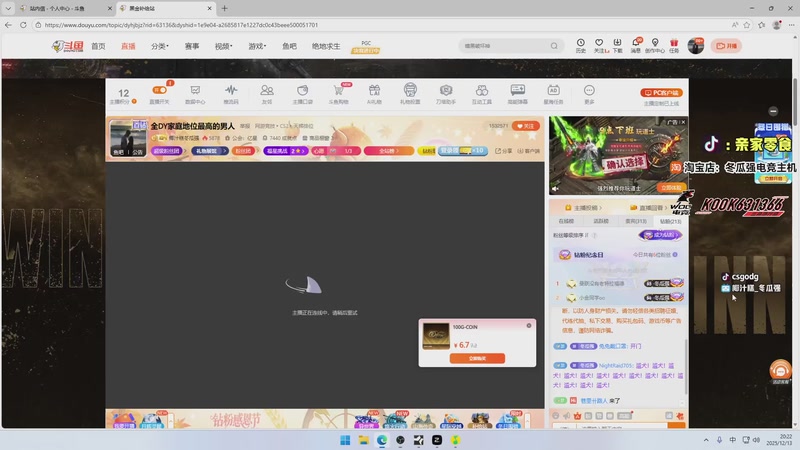The height and width of the screenshot is (450, 800).
Task: Expand the 主播投稿 chevron link
Action: 584,208
